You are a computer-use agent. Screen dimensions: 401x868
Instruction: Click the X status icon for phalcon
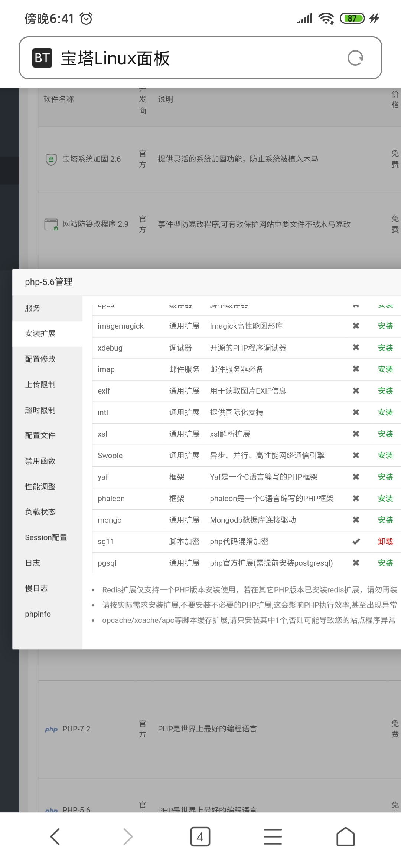tap(356, 498)
